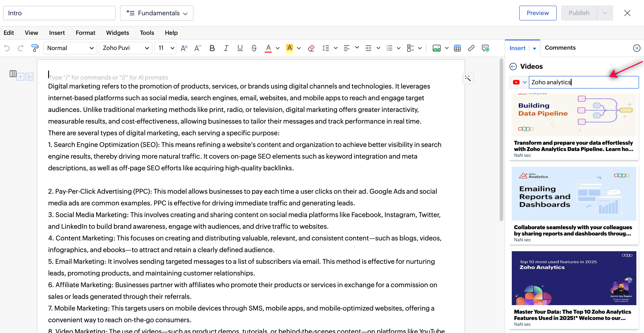This screenshot has width=644, height=333.
Task: Go back using Videos arrow icon
Action: 513,67
